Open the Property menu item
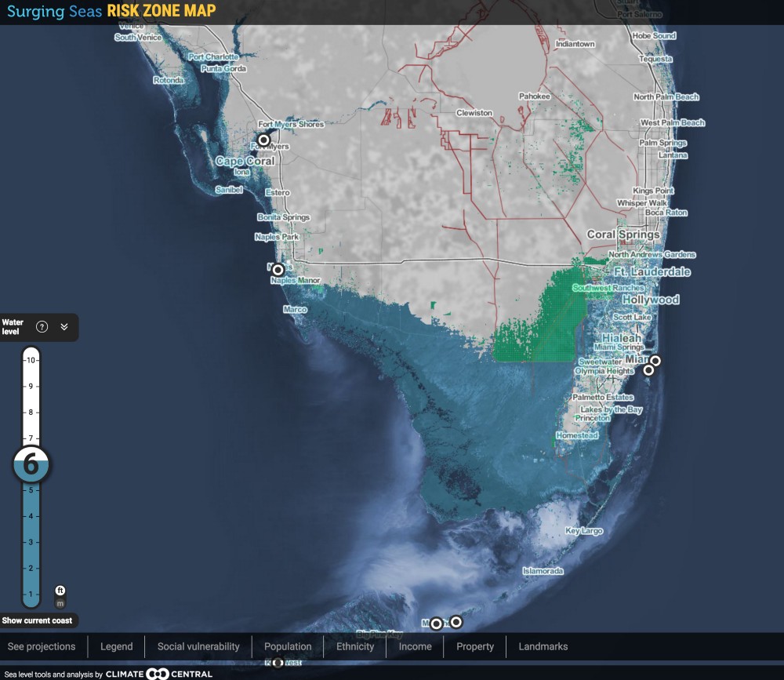Screen dimensions: 784x680 (475, 646)
